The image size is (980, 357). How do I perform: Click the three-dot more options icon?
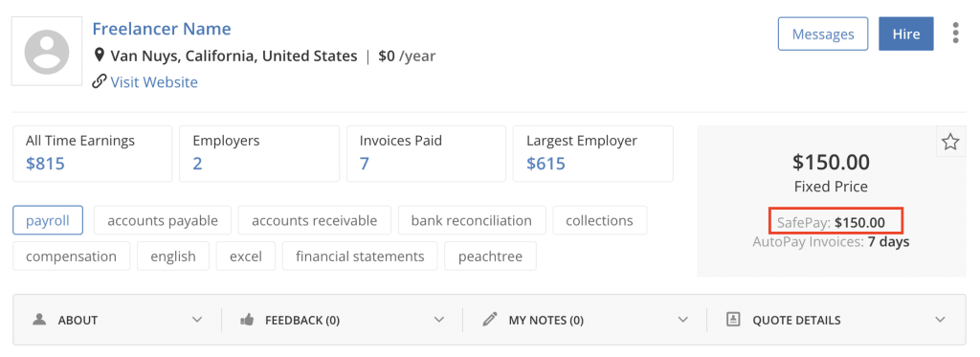(955, 33)
